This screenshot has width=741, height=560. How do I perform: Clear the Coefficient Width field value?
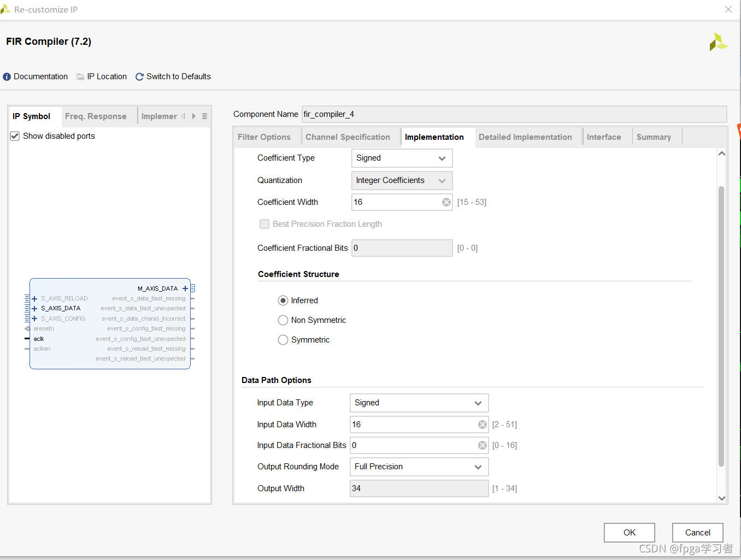coord(446,202)
